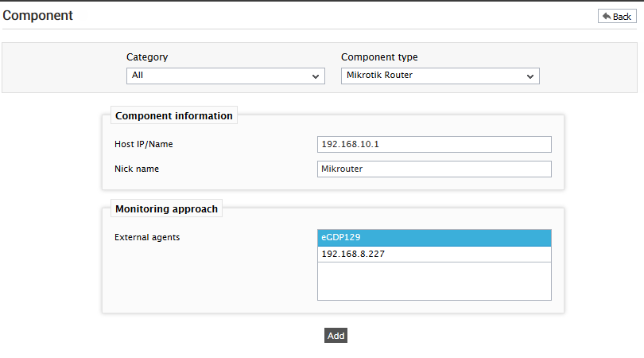Select external agent eGDP129
Image resolution: width=644 pixels, height=358 pixels.
click(434, 238)
